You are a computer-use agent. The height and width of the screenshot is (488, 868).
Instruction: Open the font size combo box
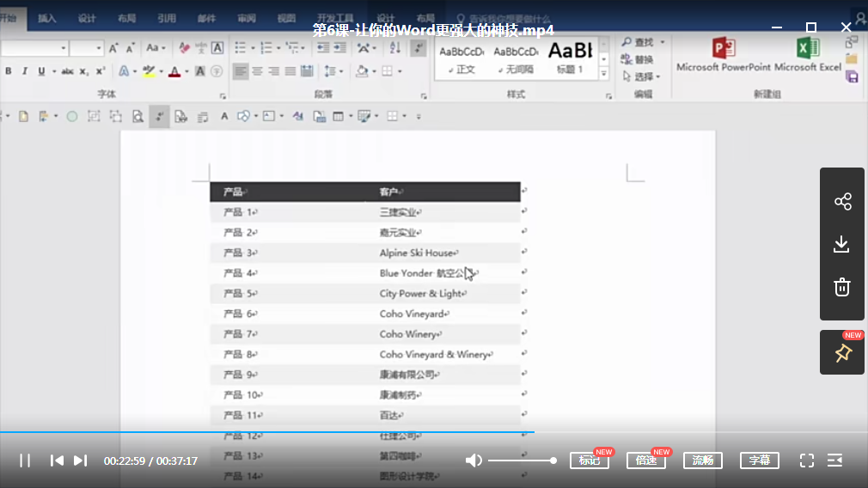point(86,48)
